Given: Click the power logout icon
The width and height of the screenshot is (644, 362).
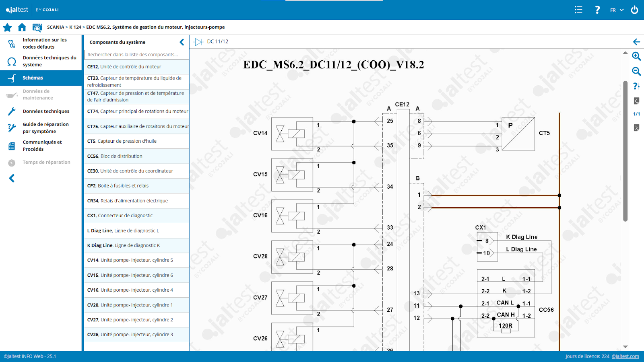Looking at the screenshot, I should click(x=634, y=10).
